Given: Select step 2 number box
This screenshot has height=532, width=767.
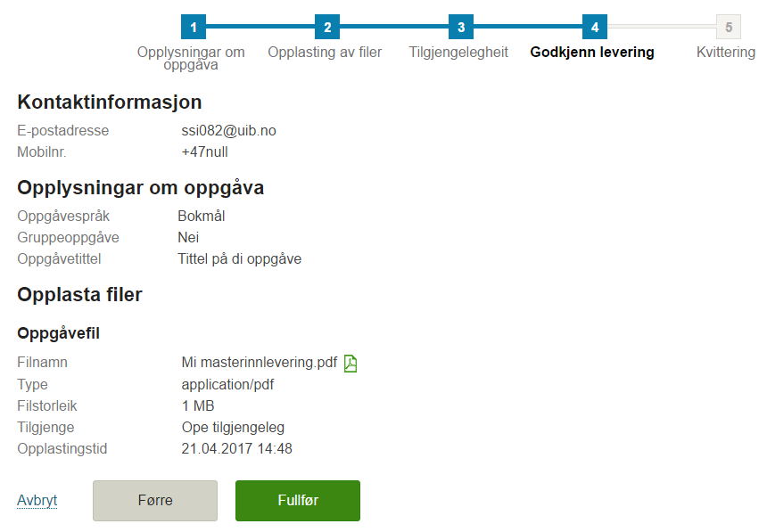Looking at the screenshot, I should click(x=327, y=27).
